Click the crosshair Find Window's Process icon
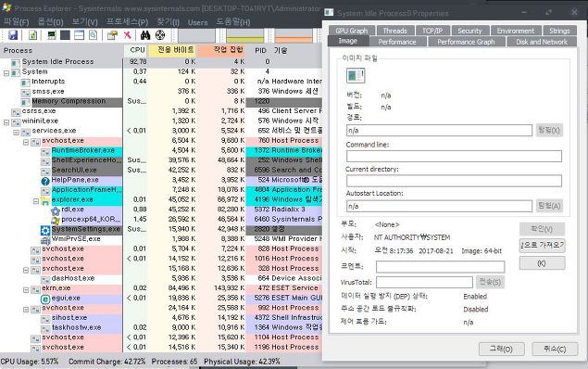Screen dimensions: 588x369 160,35
